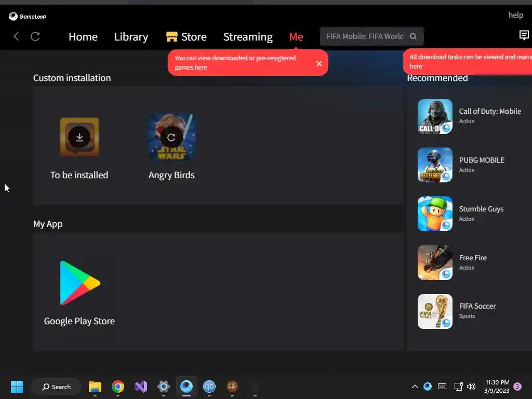Open the Store tab
The height and width of the screenshot is (399, 532).
click(187, 37)
